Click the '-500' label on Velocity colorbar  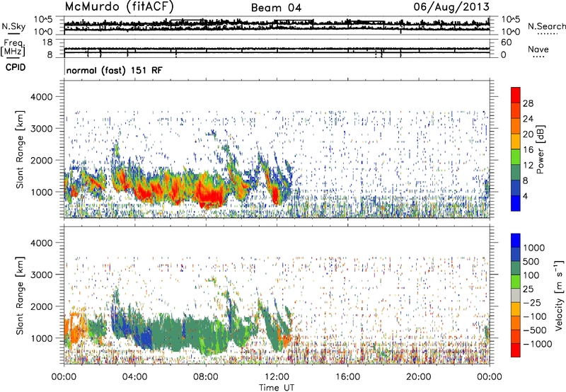pyautogui.click(x=535, y=330)
